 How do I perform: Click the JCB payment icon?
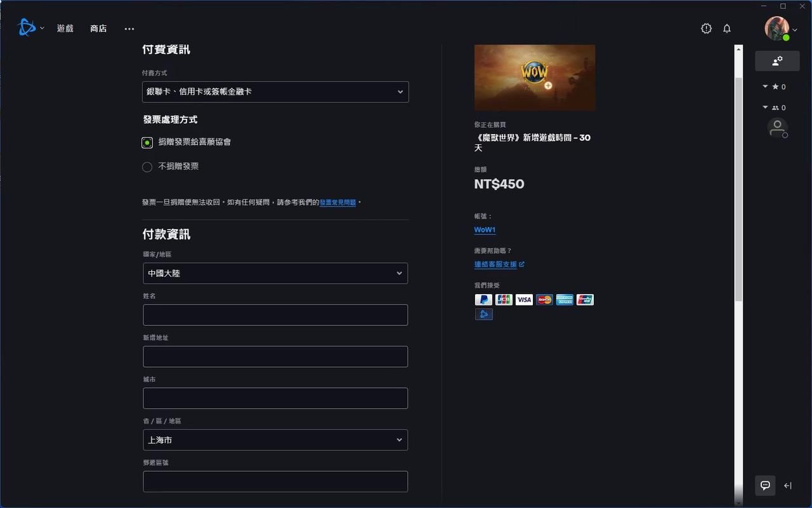[x=504, y=300]
